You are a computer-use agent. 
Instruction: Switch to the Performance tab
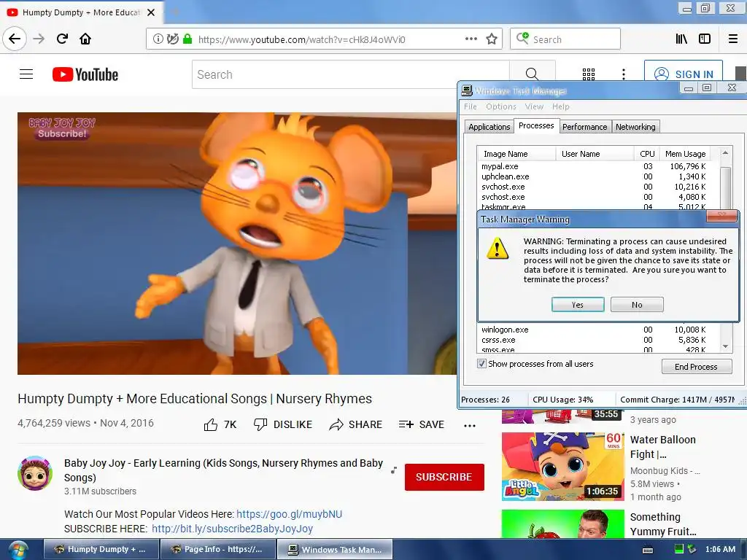(584, 127)
